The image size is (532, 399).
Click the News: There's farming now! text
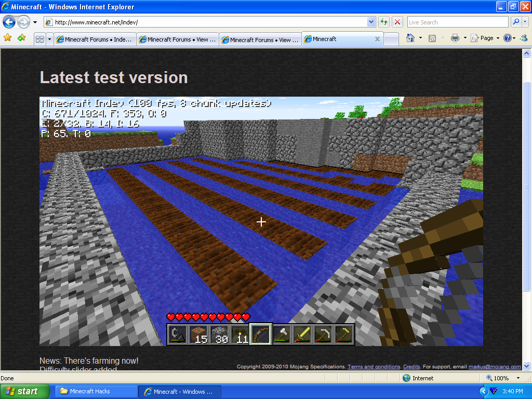pyautogui.click(x=89, y=361)
